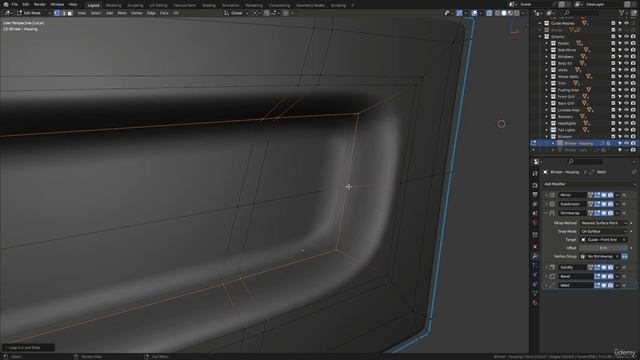Expand the Subdivision modifier panel

(547, 204)
